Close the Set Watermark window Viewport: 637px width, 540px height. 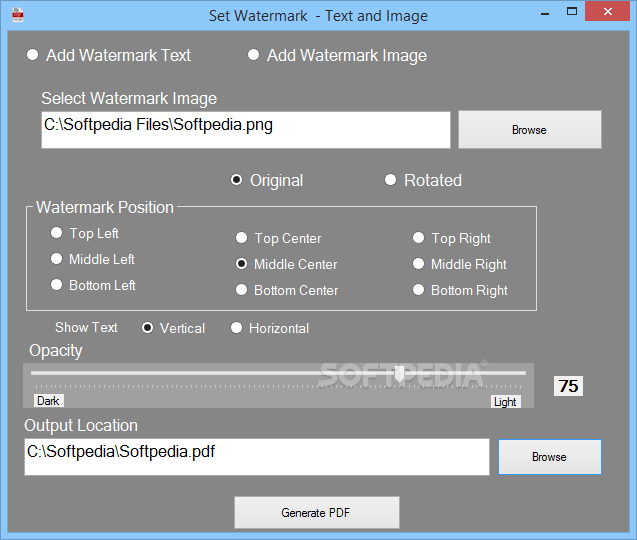click(x=608, y=11)
